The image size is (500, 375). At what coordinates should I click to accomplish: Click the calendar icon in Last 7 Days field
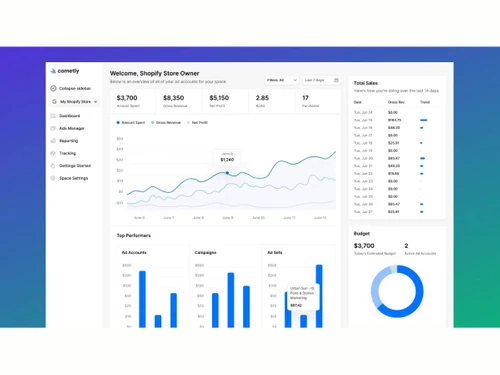[336, 80]
